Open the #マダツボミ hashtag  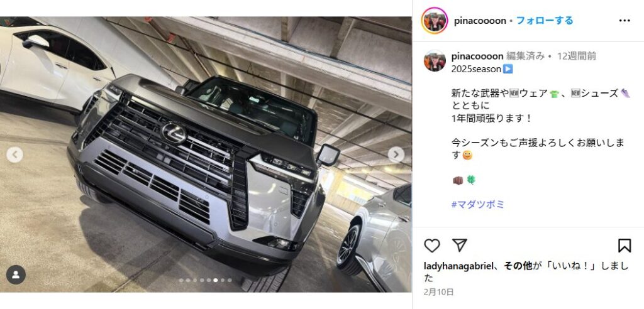coord(478,204)
